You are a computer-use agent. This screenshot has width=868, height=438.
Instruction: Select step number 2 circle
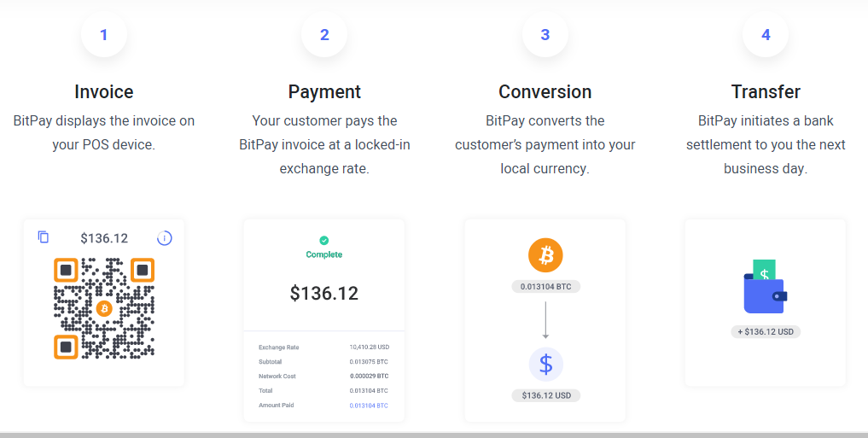point(324,34)
